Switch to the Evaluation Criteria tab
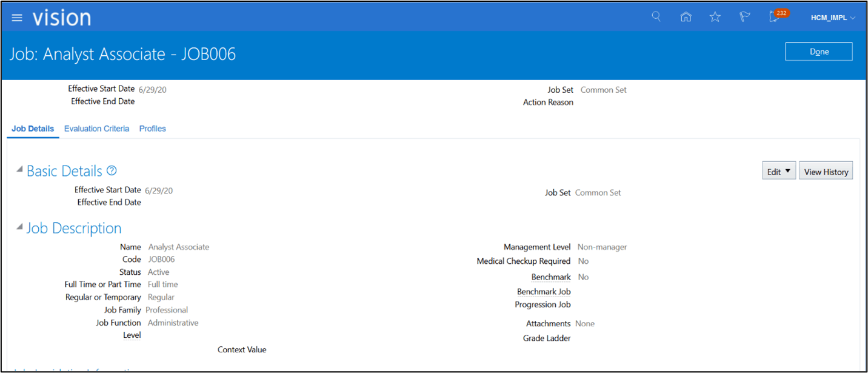Image resolution: width=868 pixels, height=373 pixels. pyautogui.click(x=96, y=129)
